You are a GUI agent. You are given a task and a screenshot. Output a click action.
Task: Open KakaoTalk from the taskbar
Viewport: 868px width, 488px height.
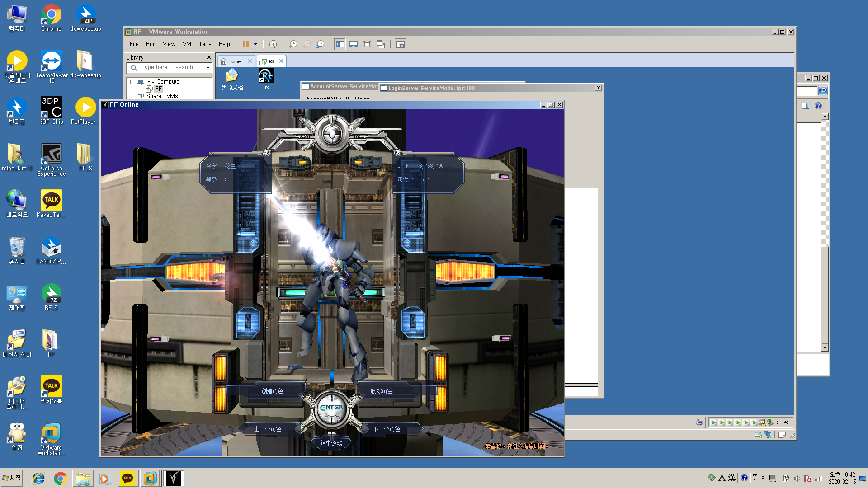pyautogui.click(x=127, y=479)
